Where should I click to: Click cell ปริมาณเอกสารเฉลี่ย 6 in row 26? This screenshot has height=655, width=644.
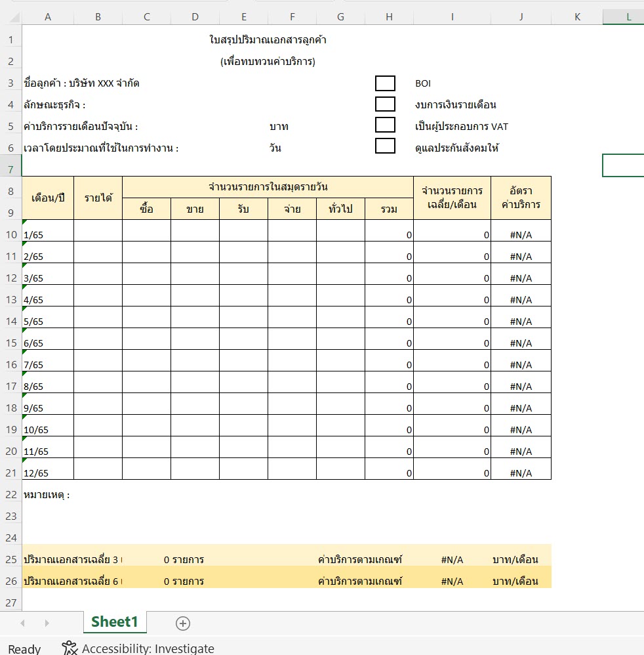coord(72,581)
